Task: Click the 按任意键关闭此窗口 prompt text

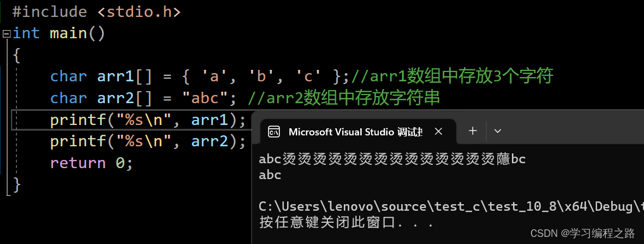Action: (347, 223)
